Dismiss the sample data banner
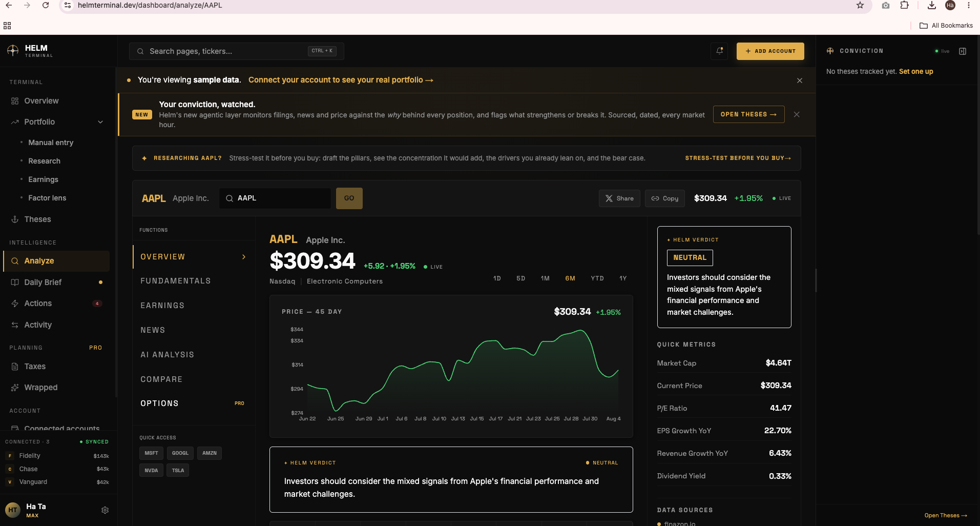The width and height of the screenshot is (980, 526). pyautogui.click(x=800, y=80)
